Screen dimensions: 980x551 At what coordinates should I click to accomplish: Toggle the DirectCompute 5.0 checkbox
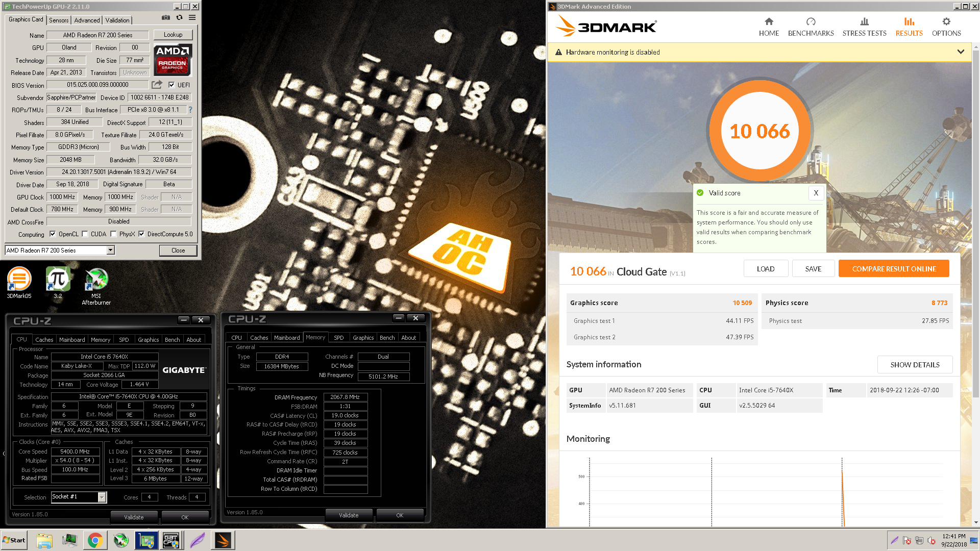point(141,234)
